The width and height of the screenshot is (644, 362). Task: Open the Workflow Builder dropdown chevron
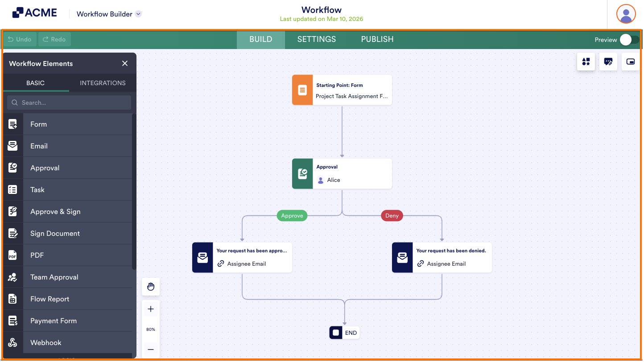[x=138, y=14]
